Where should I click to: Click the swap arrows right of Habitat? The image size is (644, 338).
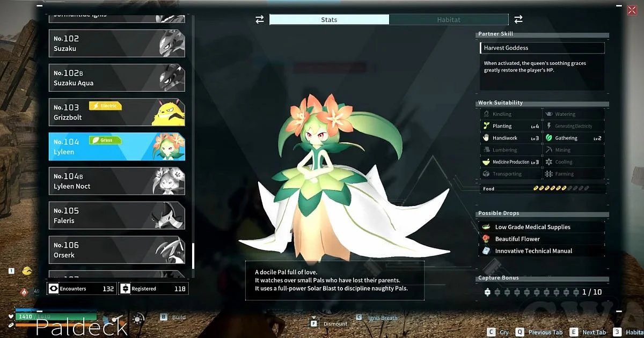point(518,19)
